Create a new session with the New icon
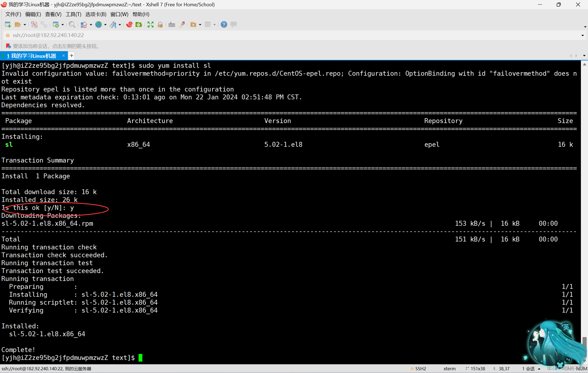588x373 pixels. (x=8, y=25)
